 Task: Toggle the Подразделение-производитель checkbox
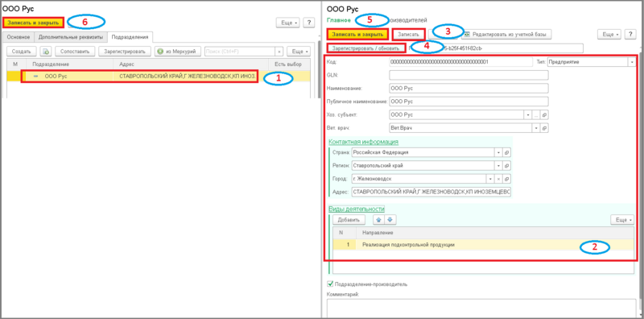coord(330,284)
